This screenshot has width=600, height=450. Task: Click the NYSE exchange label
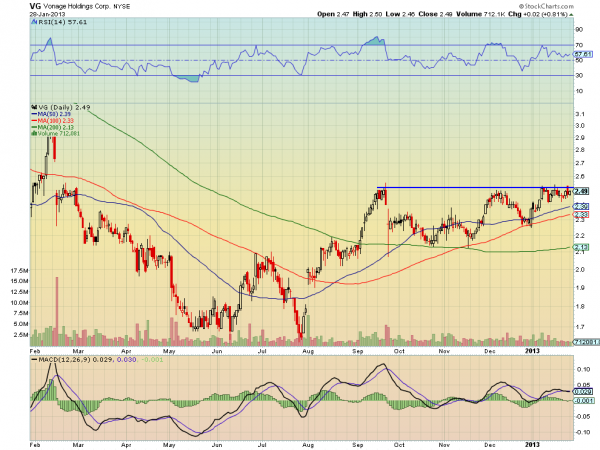click(x=122, y=7)
